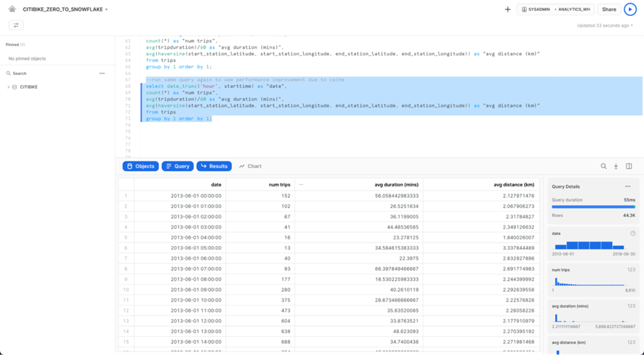
Task: Toggle the Query editor pane button
Action: (x=177, y=167)
